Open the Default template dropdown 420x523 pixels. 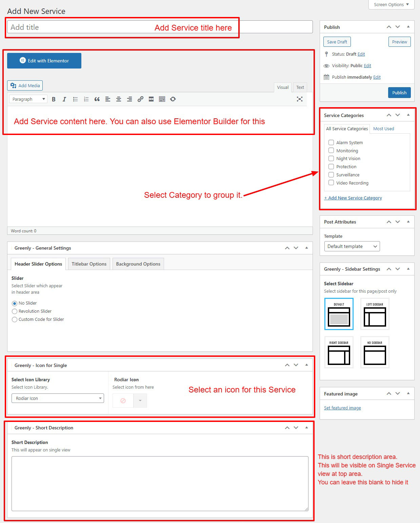point(352,246)
